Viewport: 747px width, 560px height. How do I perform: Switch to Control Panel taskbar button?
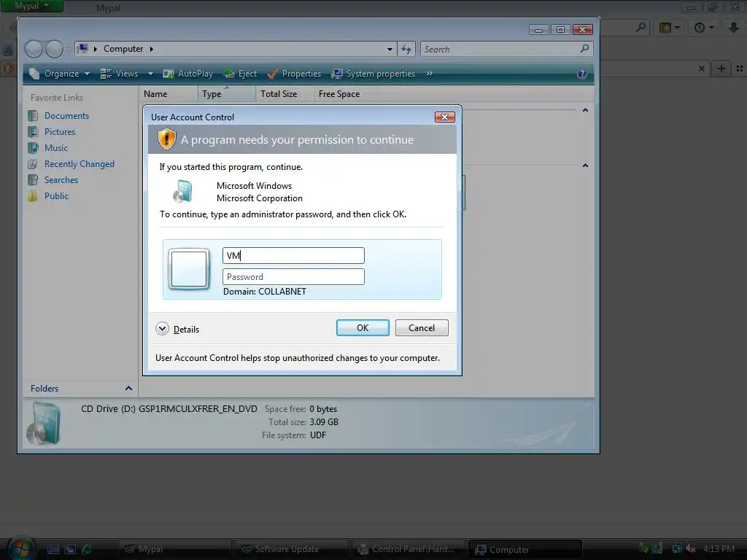tap(408, 549)
